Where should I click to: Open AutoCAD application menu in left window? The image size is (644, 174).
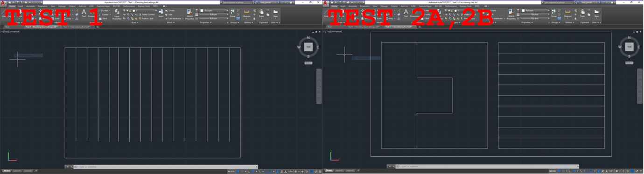click(x=3, y=3)
